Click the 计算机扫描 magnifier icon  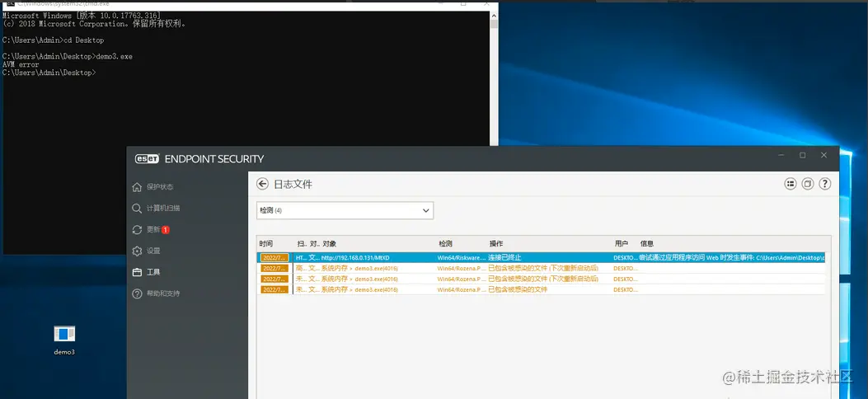click(x=137, y=208)
